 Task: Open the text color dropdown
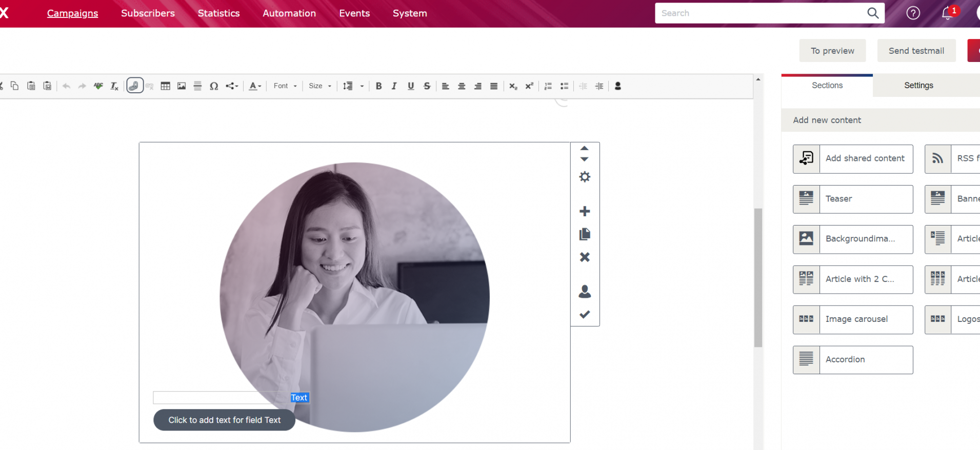click(255, 86)
